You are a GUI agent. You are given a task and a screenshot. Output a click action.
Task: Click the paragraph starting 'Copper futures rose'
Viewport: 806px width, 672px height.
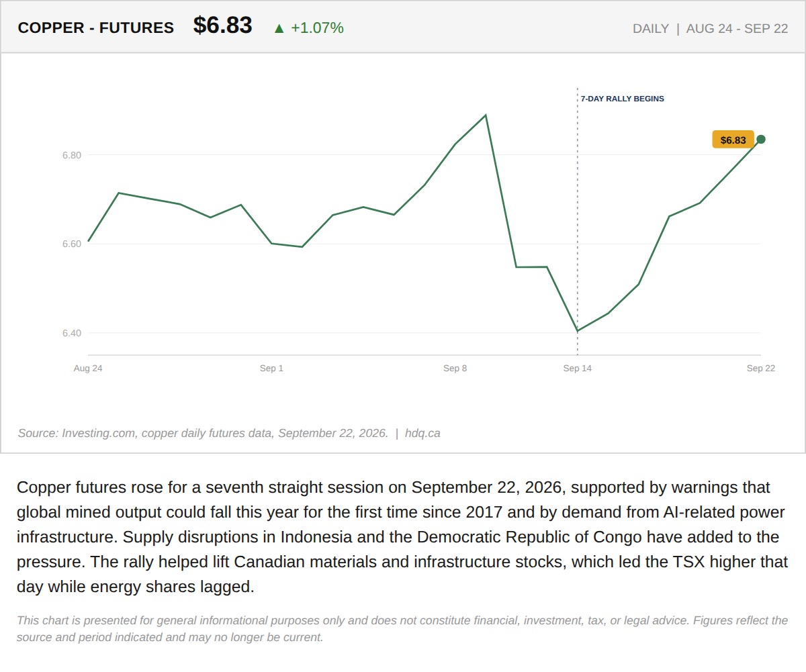(402, 537)
